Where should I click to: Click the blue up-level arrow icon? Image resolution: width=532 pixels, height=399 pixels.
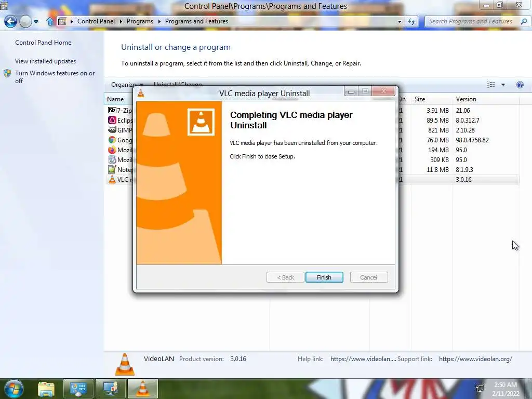(x=50, y=21)
